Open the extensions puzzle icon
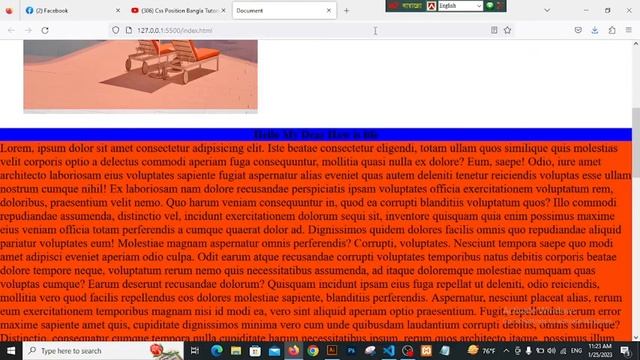 click(x=612, y=30)
